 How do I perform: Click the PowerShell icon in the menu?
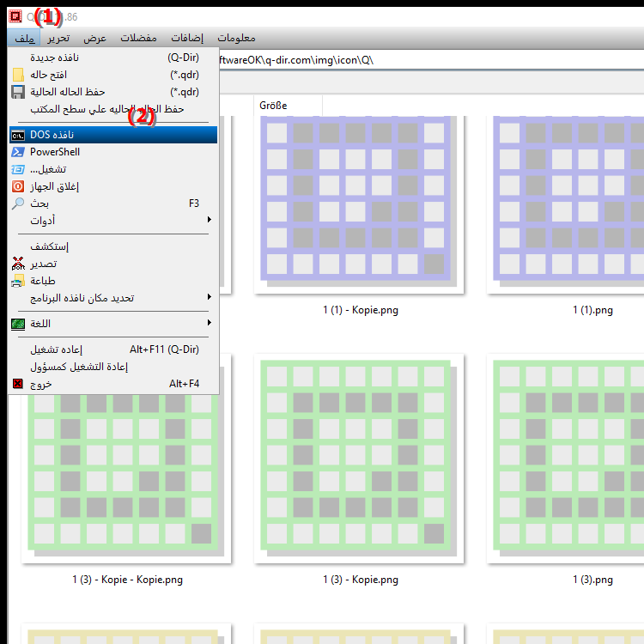pyautogui.click(x=18, y=152)
